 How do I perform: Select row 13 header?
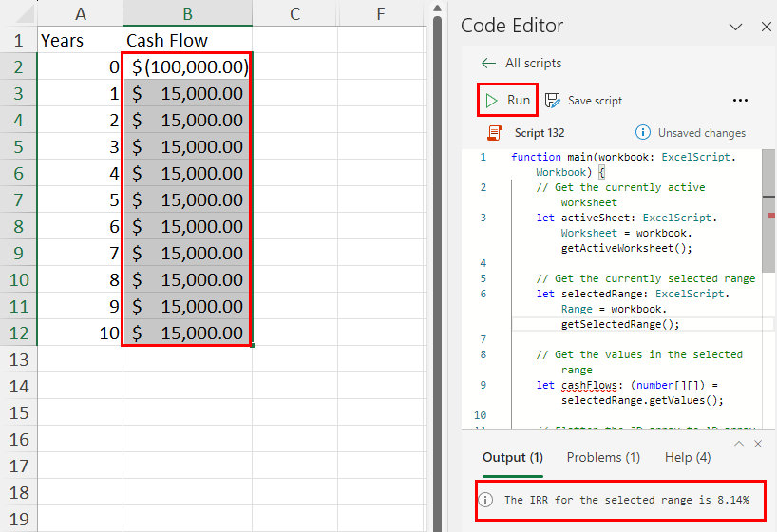tap(19, 359)
